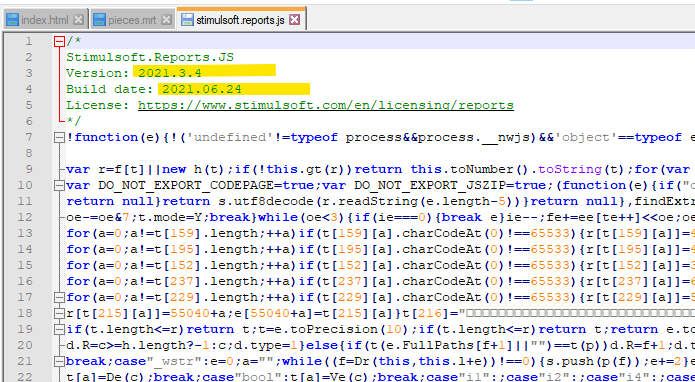Switch to the pieces.mrt tab

click(x=132, y=20)
